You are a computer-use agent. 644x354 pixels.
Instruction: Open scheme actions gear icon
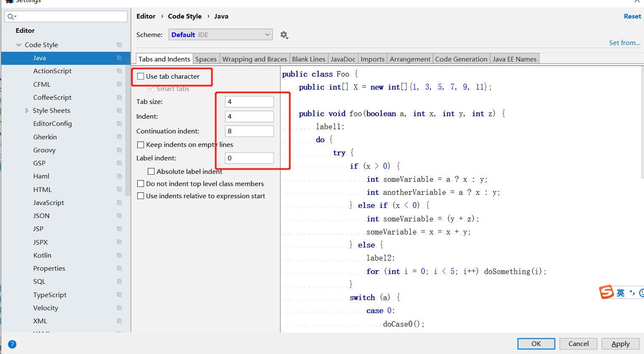click(x=284, y=35)
